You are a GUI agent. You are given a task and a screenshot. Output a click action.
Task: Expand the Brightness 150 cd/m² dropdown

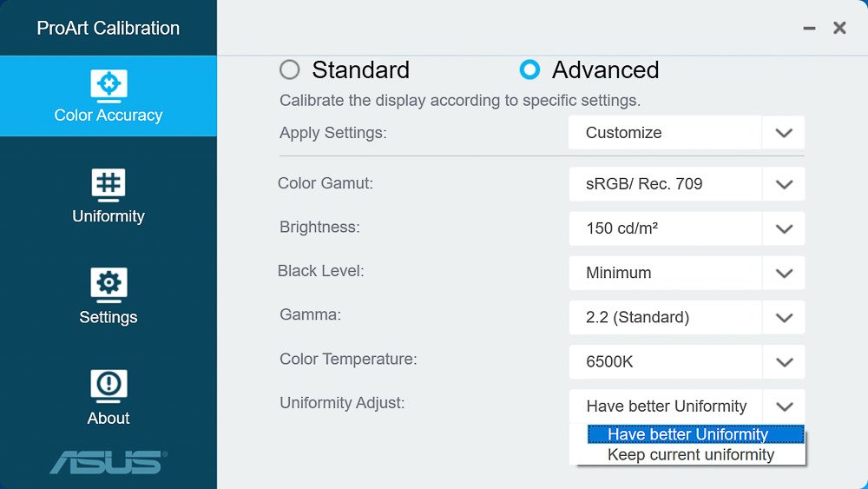click(x=687, y=228)
